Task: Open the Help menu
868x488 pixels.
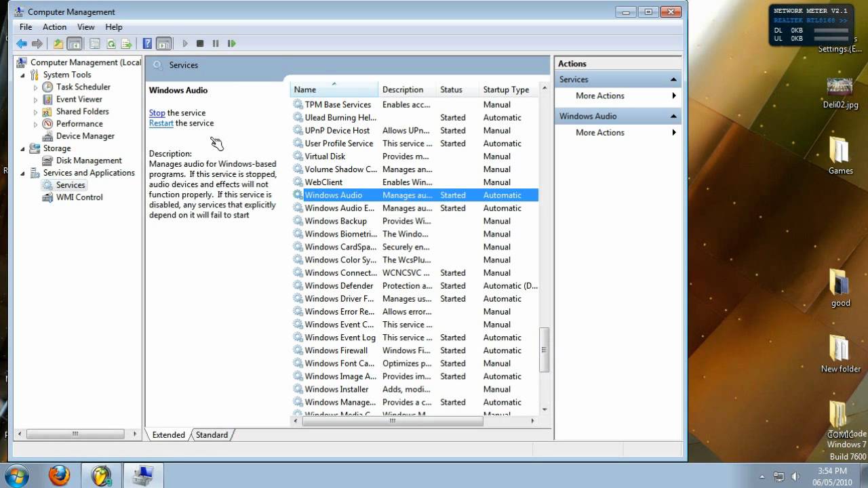Action: pos(114,27)
